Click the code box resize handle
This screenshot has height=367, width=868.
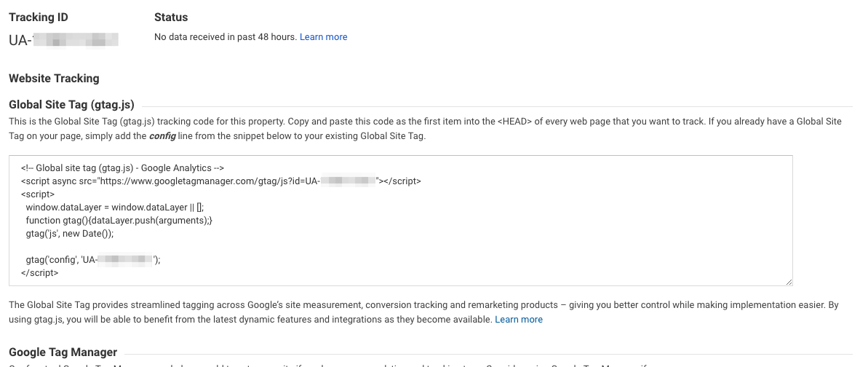(788, 281)
